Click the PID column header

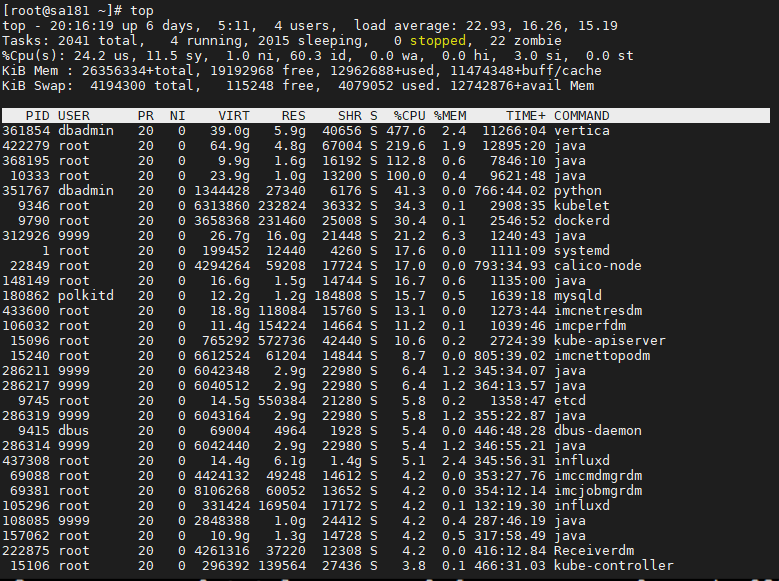[38, 115]
